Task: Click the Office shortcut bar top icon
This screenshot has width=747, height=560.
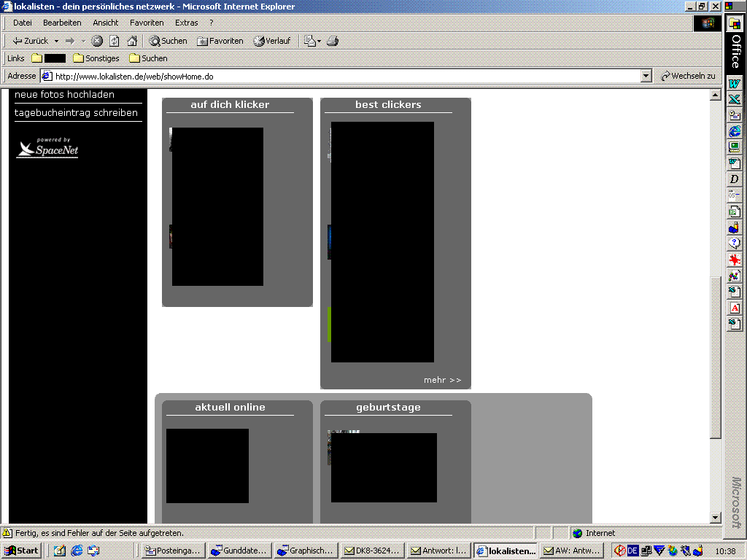Action: tap(735, 23)
